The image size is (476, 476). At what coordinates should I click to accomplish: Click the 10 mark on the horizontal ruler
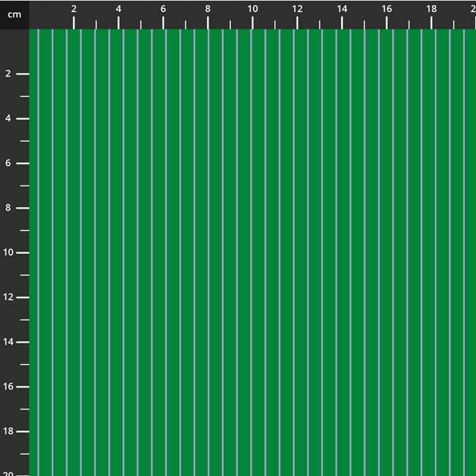(x=252, y=9)
